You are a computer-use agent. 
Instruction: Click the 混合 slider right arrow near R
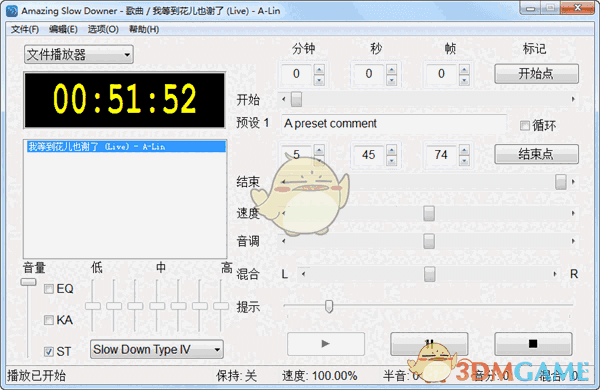coord(554,274)
